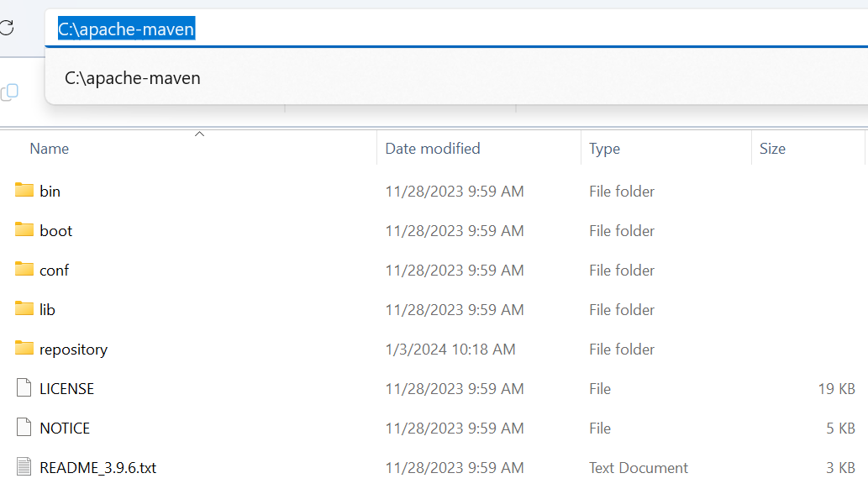The height and width of the screenshot is (489, 868).
Task: Select the boot folder icon
Action: tap(24, 229)
